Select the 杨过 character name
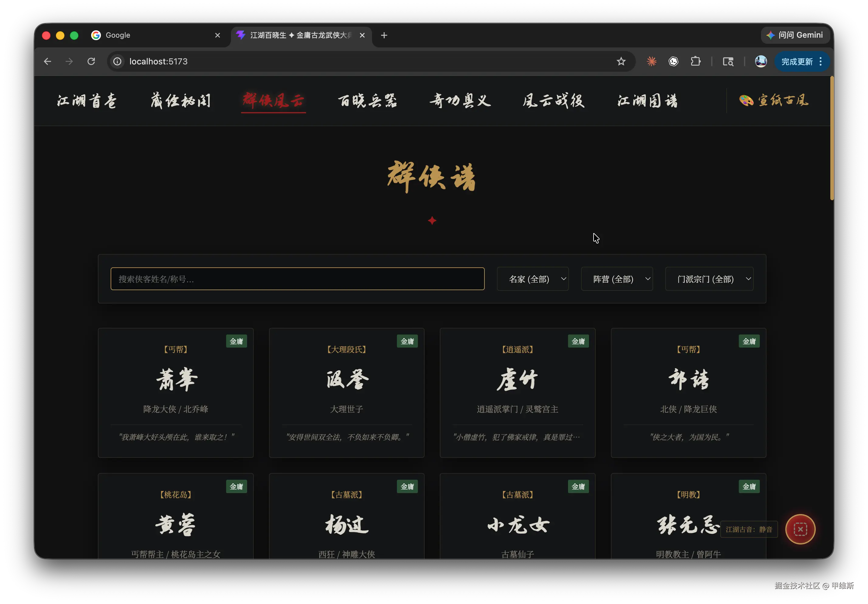The width and height of the screenshot is (868, 604). (x=347, y=525)
